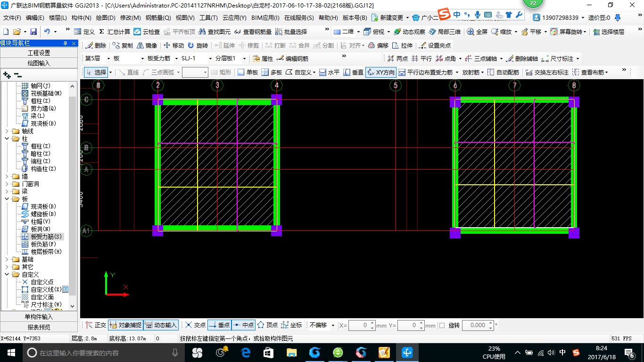Click Windows taskbar search box
Screen dimensions: 644x362
point(104,353)
